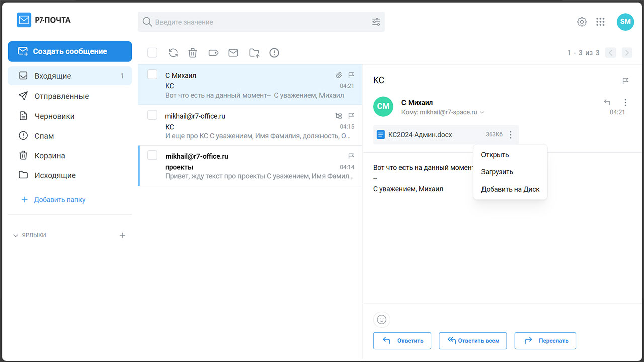Flag the С Михаил message in list
This screenshot has width=644, height=362.
point(351,75)
